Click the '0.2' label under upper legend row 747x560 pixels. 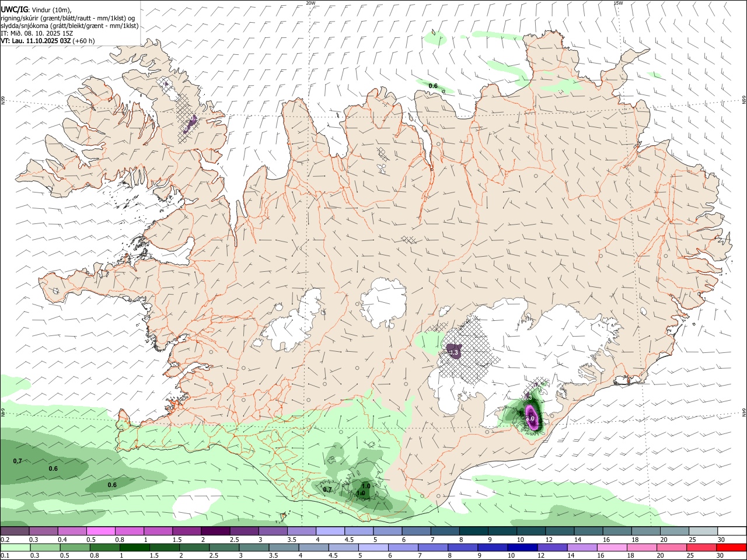click(5, 540)
